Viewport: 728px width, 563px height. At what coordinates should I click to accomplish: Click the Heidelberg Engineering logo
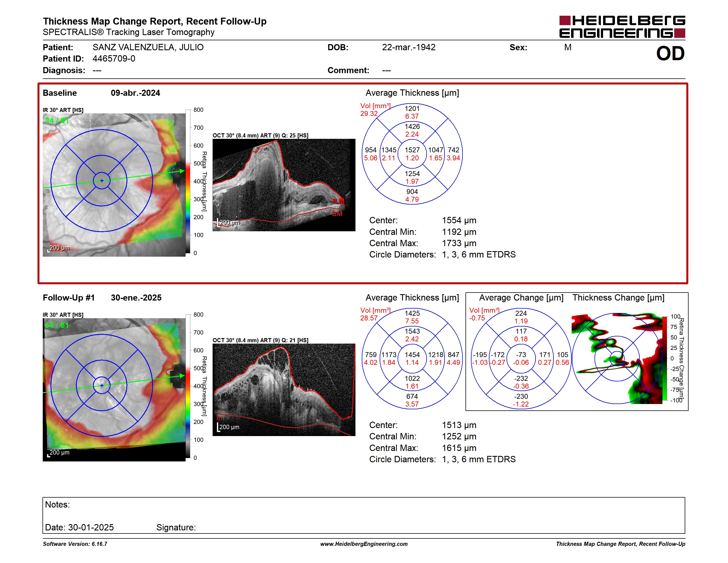[x=622, y=27]
